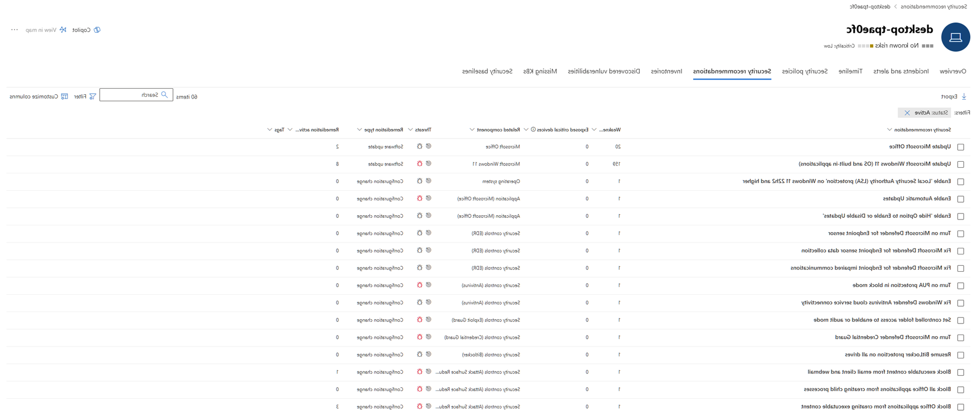
Task: Tick checkbox for Set controlled folder access
Action: [960, 320]
